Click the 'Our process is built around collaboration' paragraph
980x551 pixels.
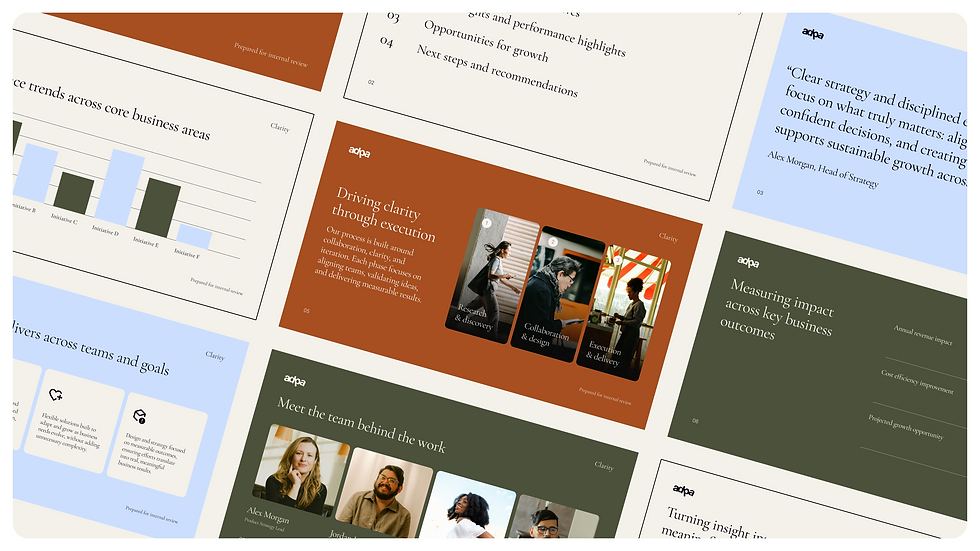pyautogui.click(x=369, y=265)
